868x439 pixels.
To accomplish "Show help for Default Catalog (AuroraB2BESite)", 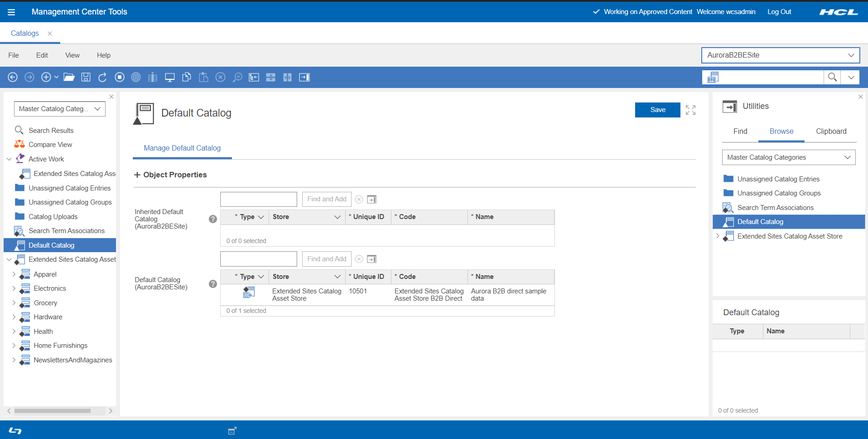I will (213, 284).
